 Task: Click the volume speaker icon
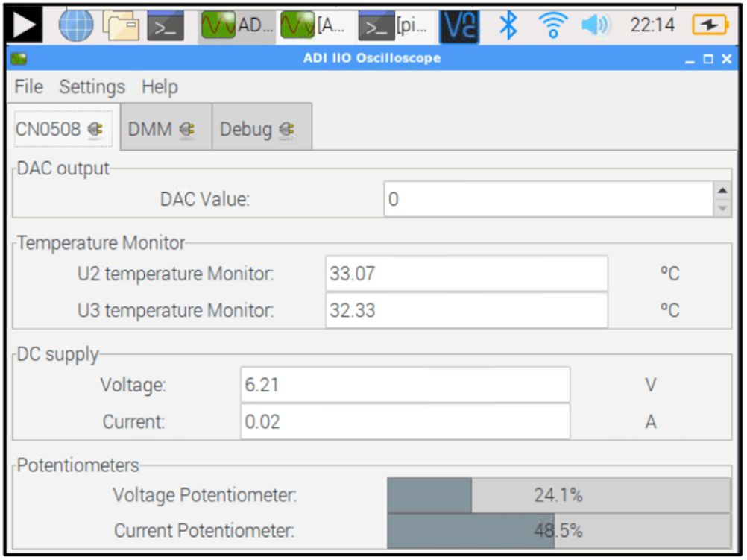tap(595, 25)
